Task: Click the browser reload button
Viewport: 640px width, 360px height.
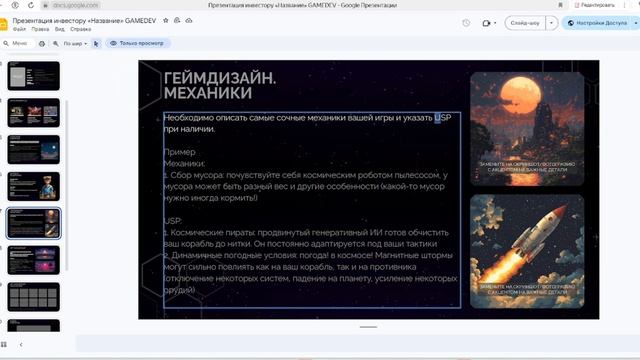Action: [31, 5]
